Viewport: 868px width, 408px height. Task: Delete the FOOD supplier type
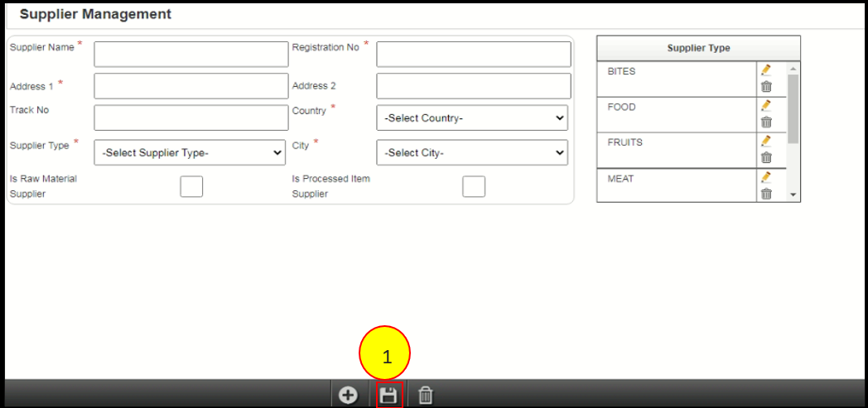766,122
